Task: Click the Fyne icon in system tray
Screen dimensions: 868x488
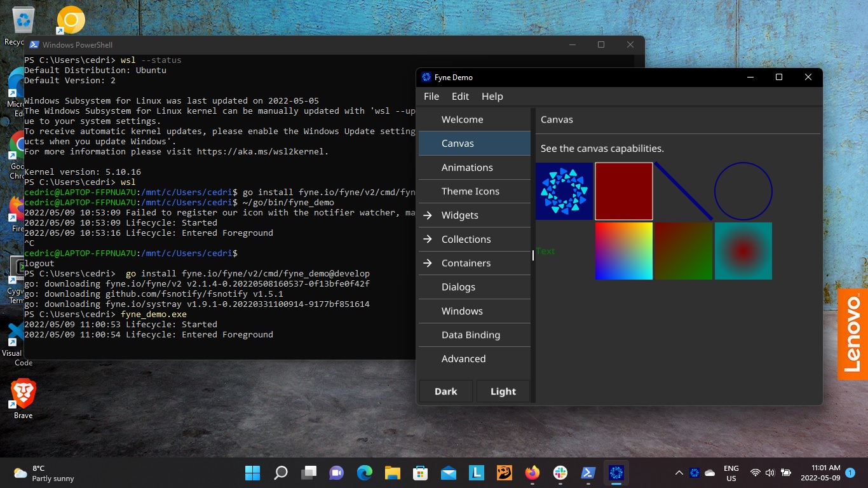Action: 695,473
